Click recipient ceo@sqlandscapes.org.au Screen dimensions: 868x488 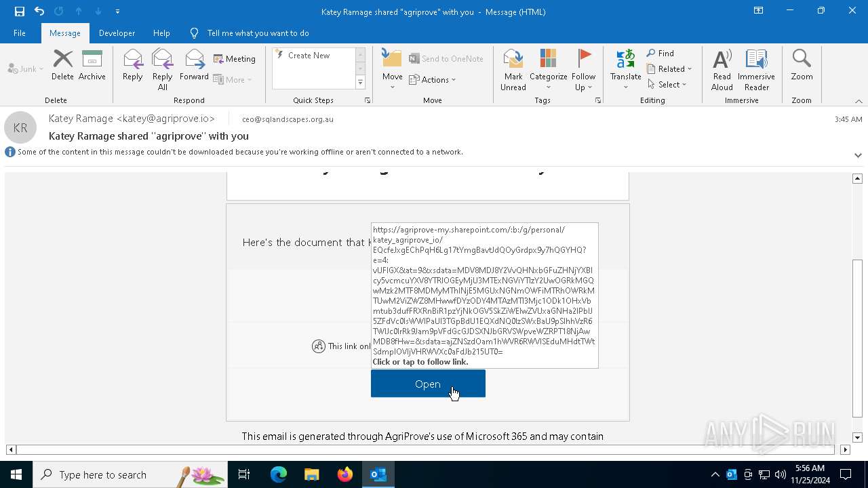[x=288, y=119]
